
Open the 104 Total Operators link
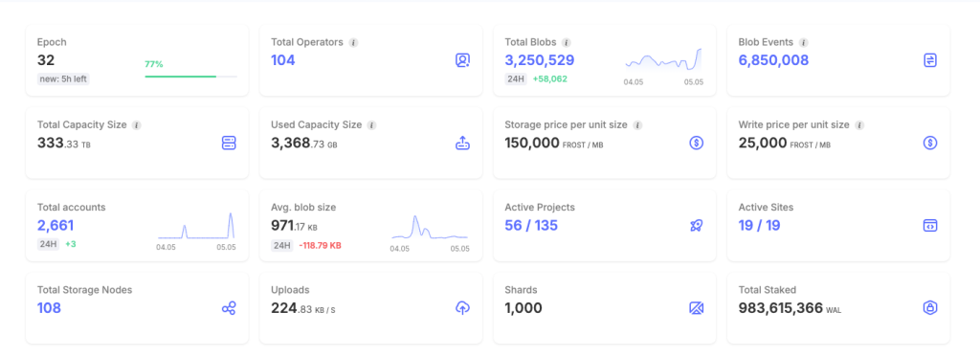tap(282, 60)
